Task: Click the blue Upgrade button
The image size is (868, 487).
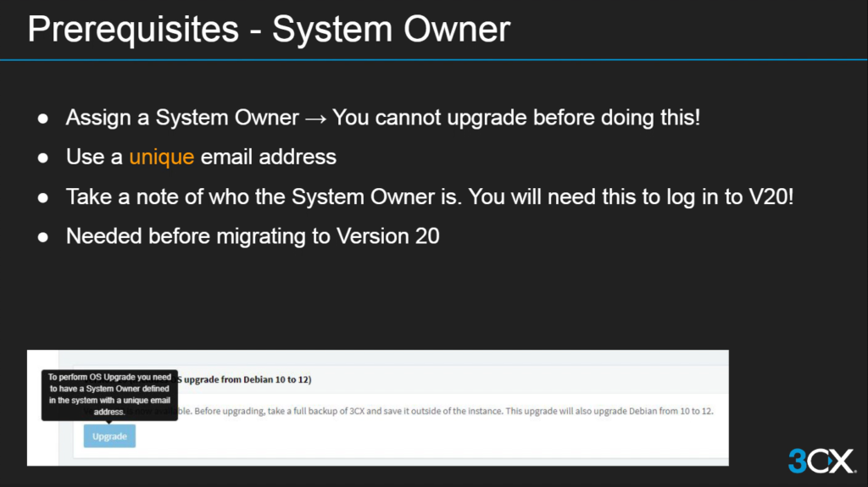Action: [109, 436]
